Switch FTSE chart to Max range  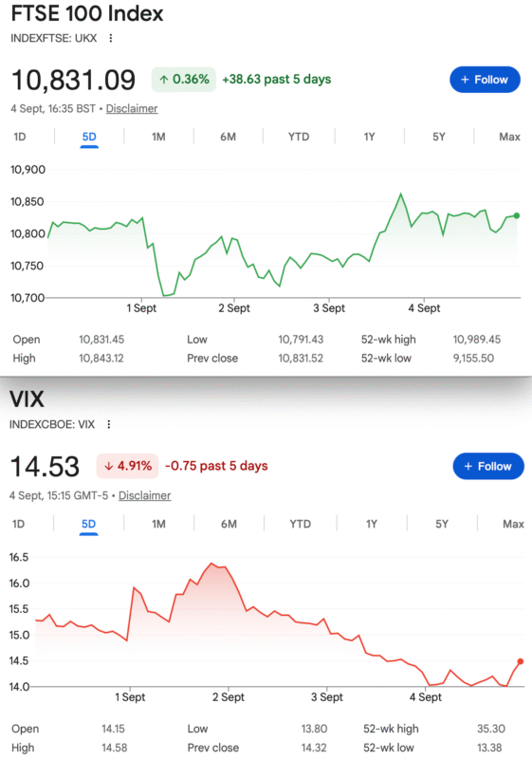[510, 137]
